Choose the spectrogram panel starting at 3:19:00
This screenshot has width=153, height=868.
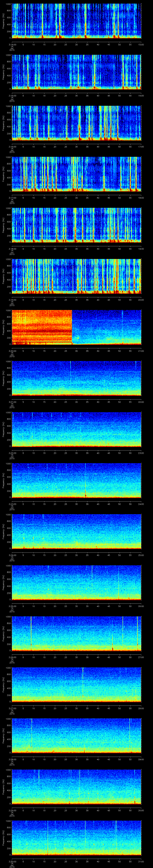(77, 276)
